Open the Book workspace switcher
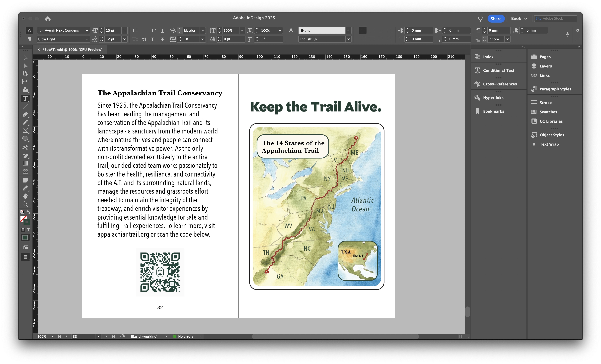Viewport: 601px width, 364px height. pyautogui.click(x=519, y=19)
